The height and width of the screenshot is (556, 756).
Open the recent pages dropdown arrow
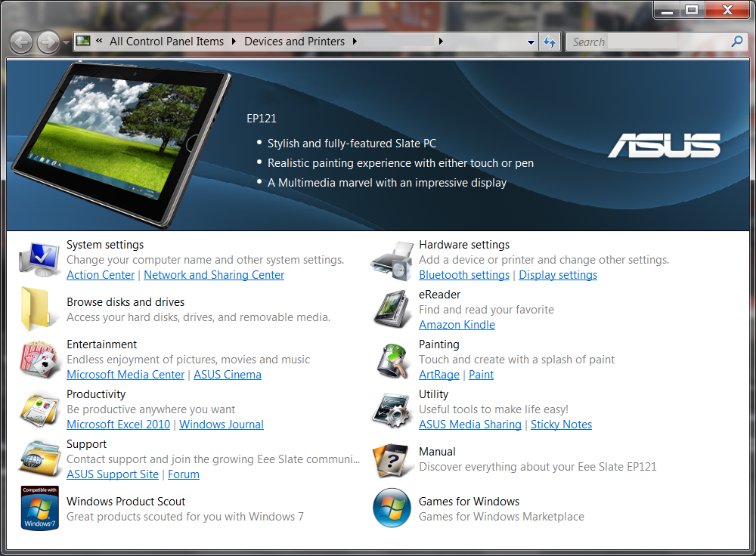click(x=66, y=42)
